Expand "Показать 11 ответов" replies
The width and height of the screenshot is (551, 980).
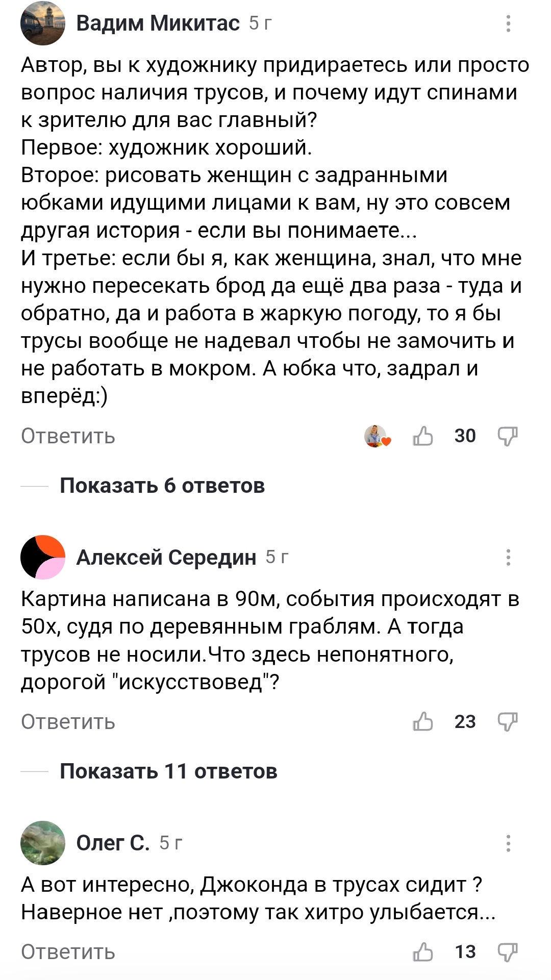pyautogui.click(x=168, y=771)
